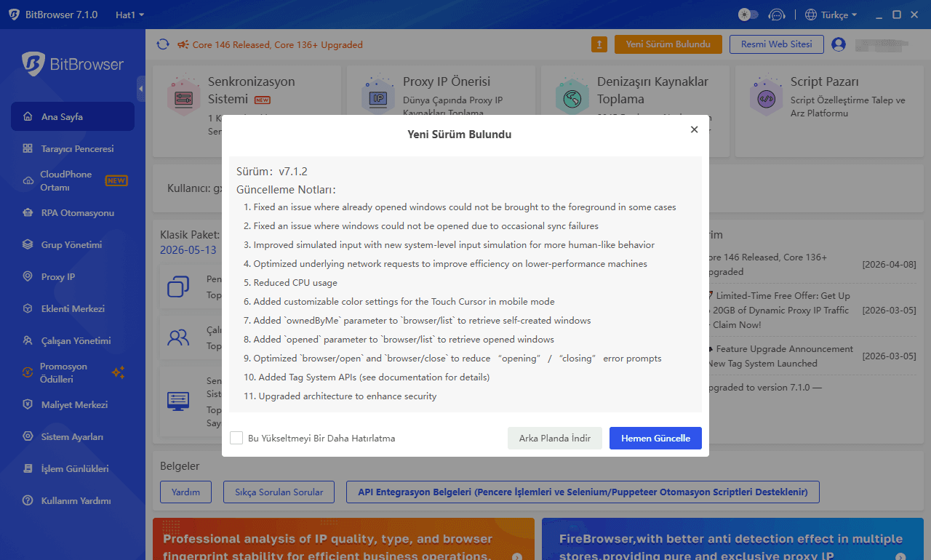Open Çalışan Yönetimi in sidebar

(x=73, y=341)
